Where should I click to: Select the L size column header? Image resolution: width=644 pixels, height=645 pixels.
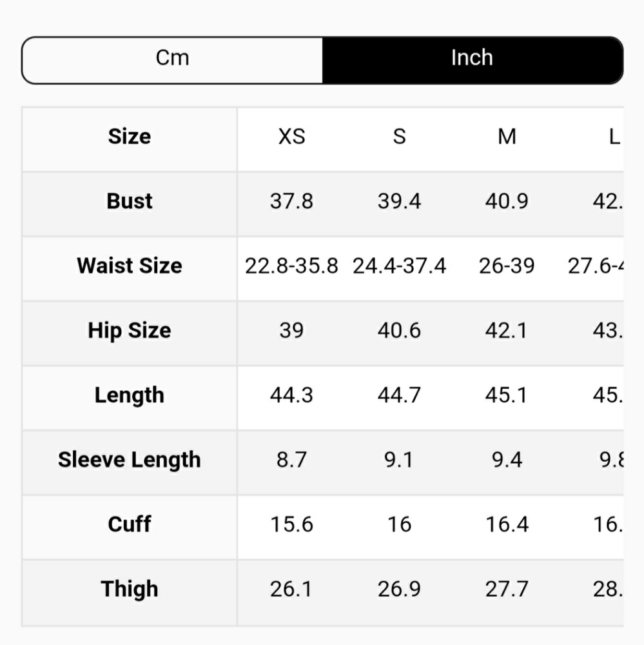coord(614,137)
